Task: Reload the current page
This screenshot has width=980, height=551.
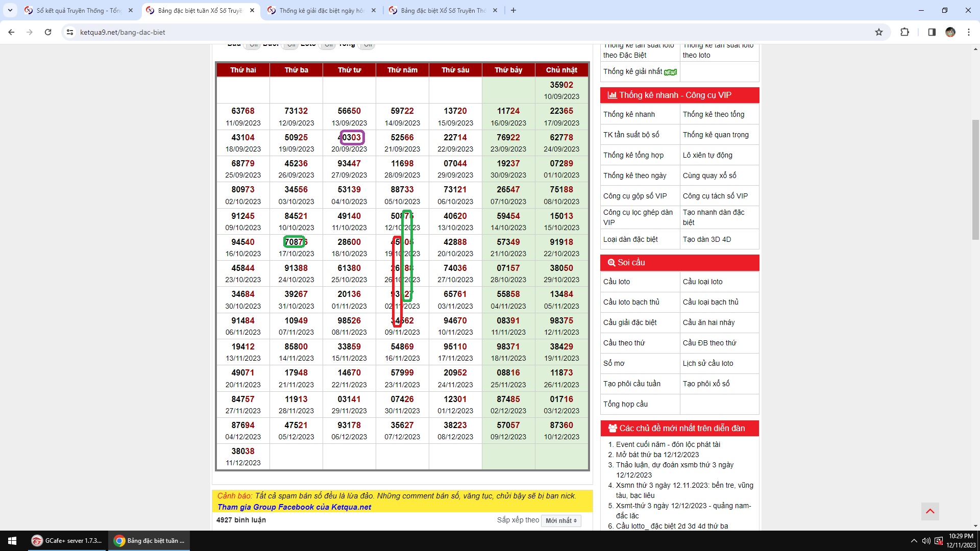Action: tap(48, 32)
